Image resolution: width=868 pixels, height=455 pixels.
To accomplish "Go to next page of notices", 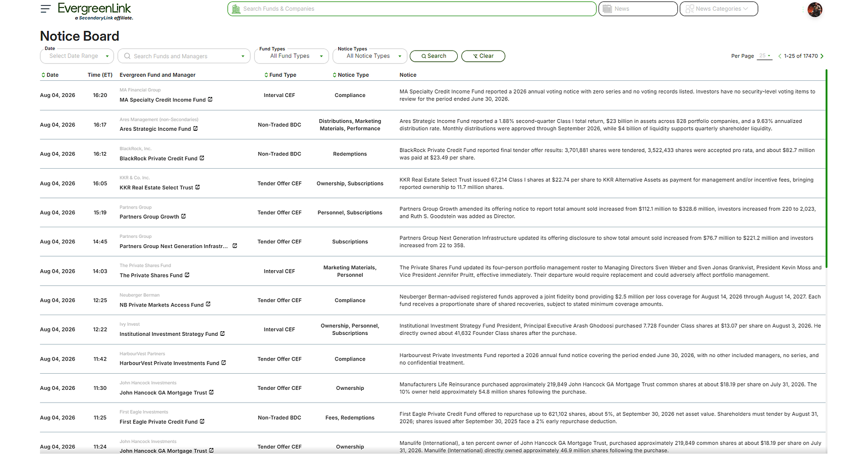I will click(822, 56).
